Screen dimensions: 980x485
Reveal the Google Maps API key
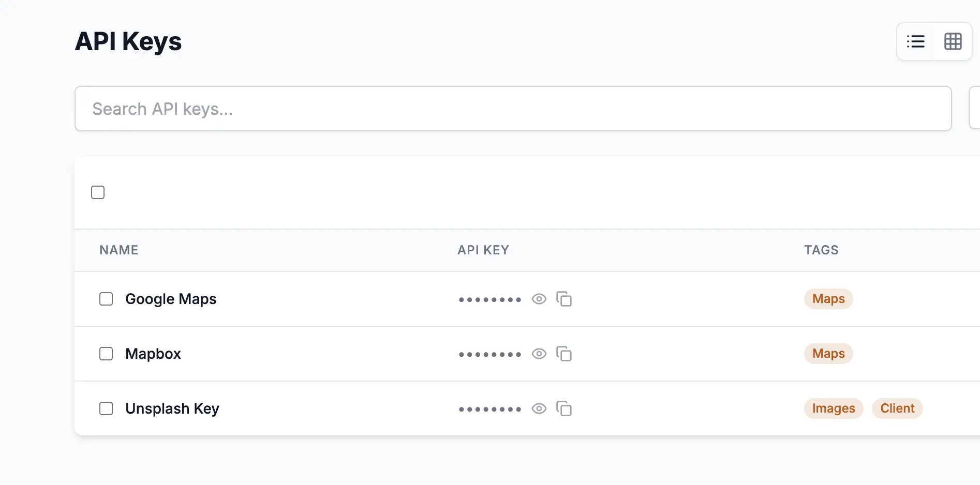(x=539, y=299)
